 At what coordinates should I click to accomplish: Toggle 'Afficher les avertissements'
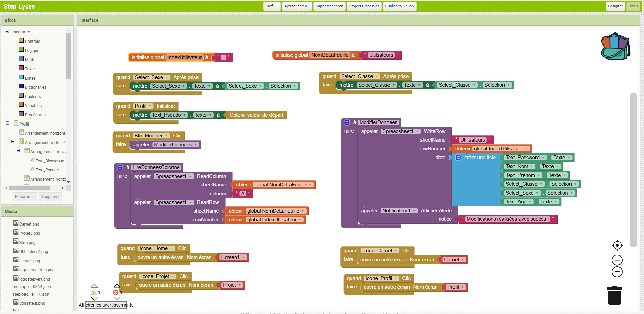pos(106,305)
